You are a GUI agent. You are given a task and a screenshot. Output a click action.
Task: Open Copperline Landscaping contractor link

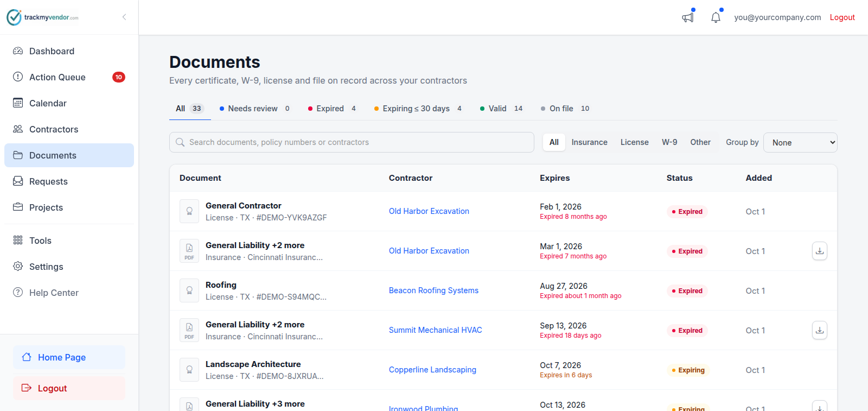pyautogui.click(x=432, y=370)
